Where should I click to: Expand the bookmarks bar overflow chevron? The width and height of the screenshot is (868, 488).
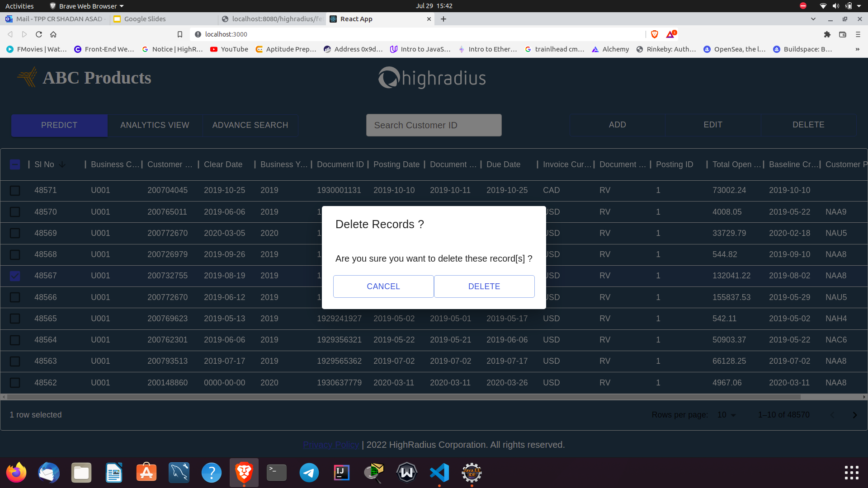tap(858, 49)
